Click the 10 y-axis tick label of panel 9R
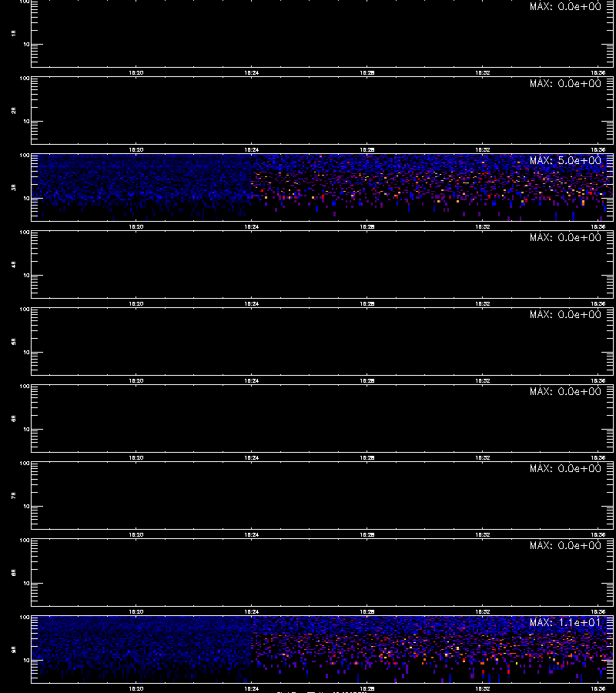Image resolution: width=616 pixels, height=693 pixels. click(x=26, y=661)
